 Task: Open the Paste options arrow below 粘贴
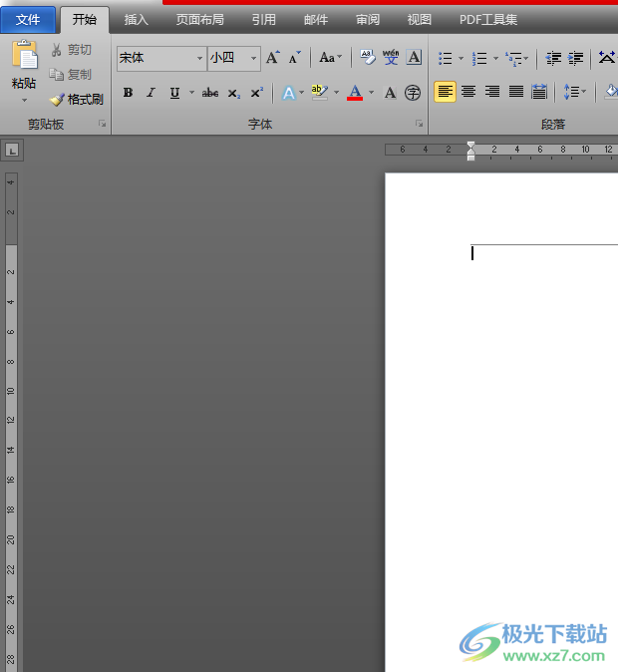click(x=25, y=101)
